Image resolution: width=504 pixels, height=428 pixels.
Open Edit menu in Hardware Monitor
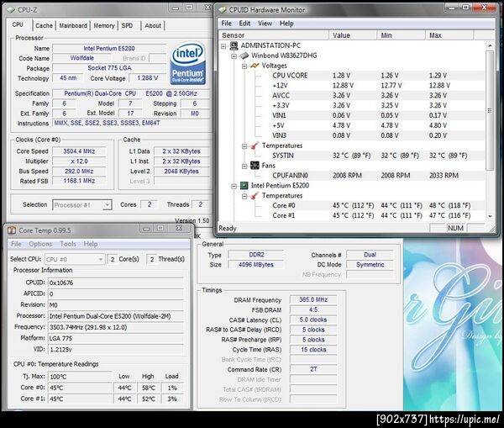[244, 24]
